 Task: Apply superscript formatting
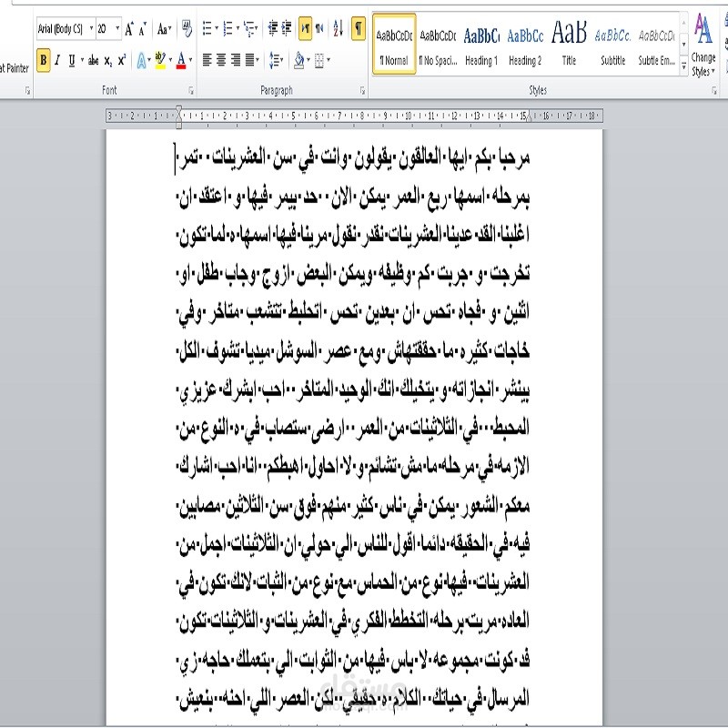pyautogui.click(x=122, y=60)
